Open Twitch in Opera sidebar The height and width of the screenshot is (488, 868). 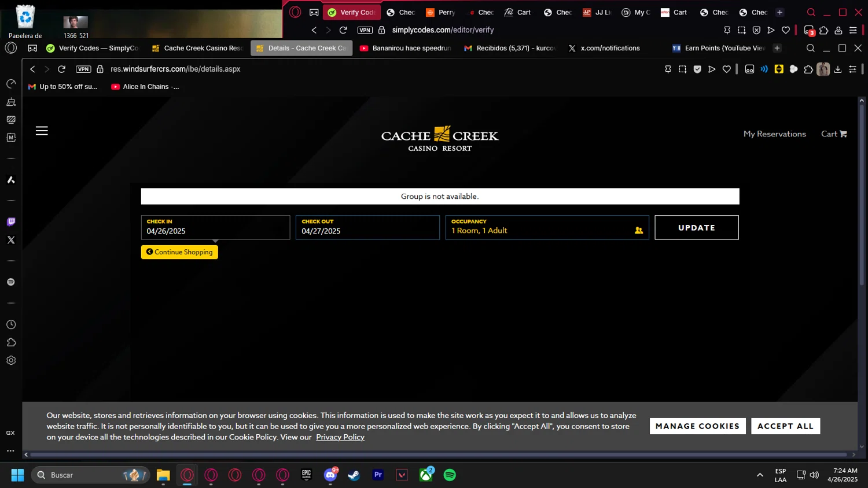click(x=11, y=222)
